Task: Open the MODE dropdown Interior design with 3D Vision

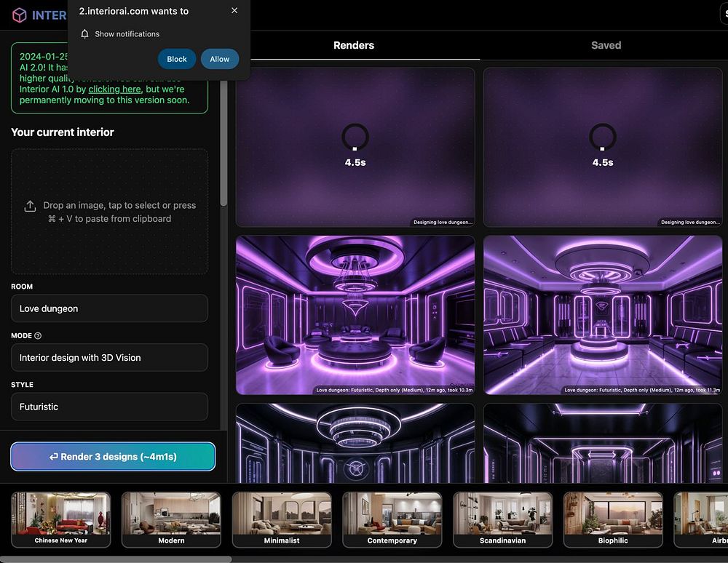Action: (110, 358)
